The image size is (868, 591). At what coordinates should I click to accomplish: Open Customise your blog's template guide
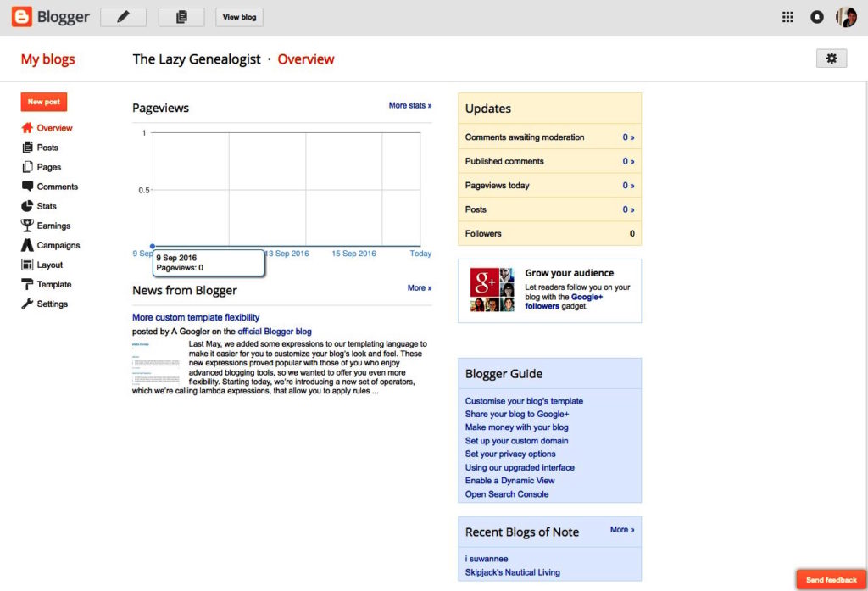pos(524,401)
